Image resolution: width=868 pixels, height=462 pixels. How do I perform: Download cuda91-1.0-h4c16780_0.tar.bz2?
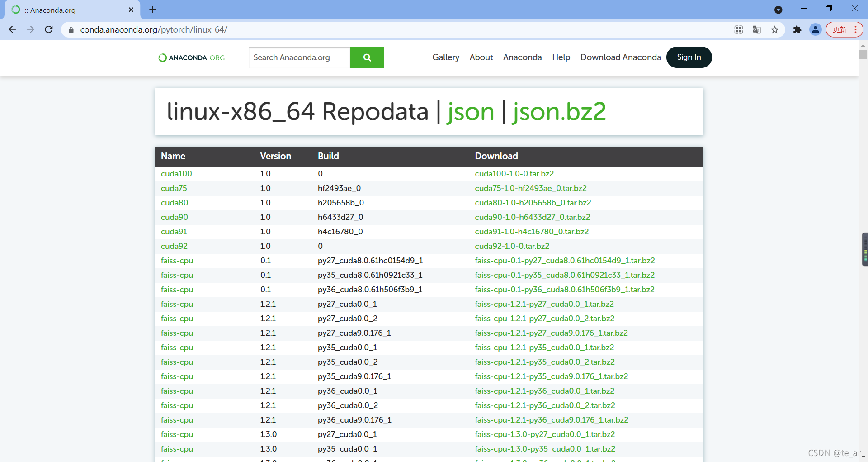coord(532,232)
